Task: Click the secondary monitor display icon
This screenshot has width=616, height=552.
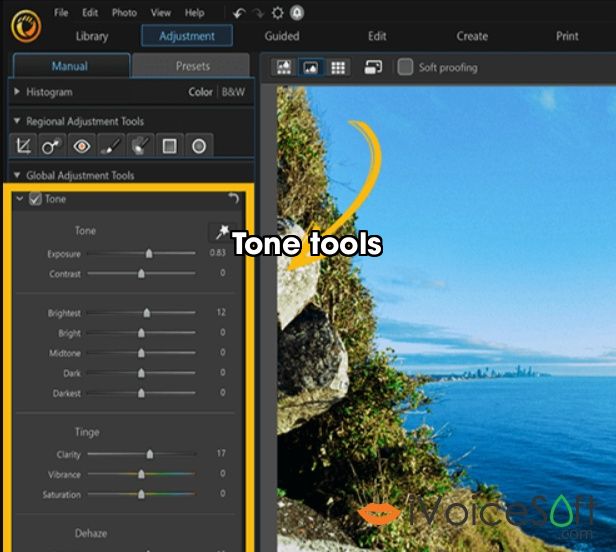Action: [x=373, y=67]
